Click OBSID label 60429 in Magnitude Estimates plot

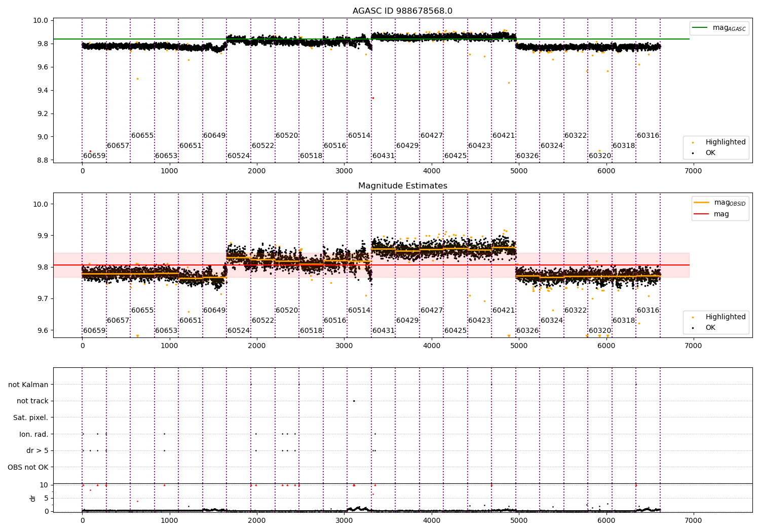point(407,321)
